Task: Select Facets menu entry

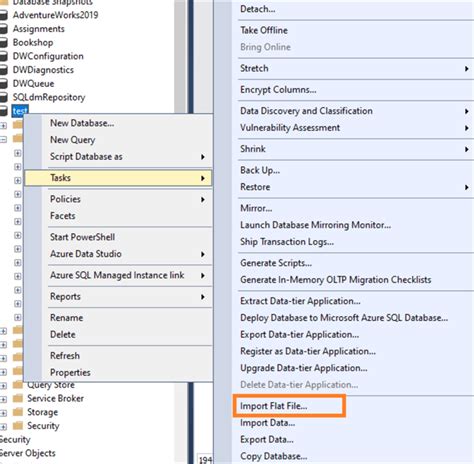Action: tap(119, 216)
